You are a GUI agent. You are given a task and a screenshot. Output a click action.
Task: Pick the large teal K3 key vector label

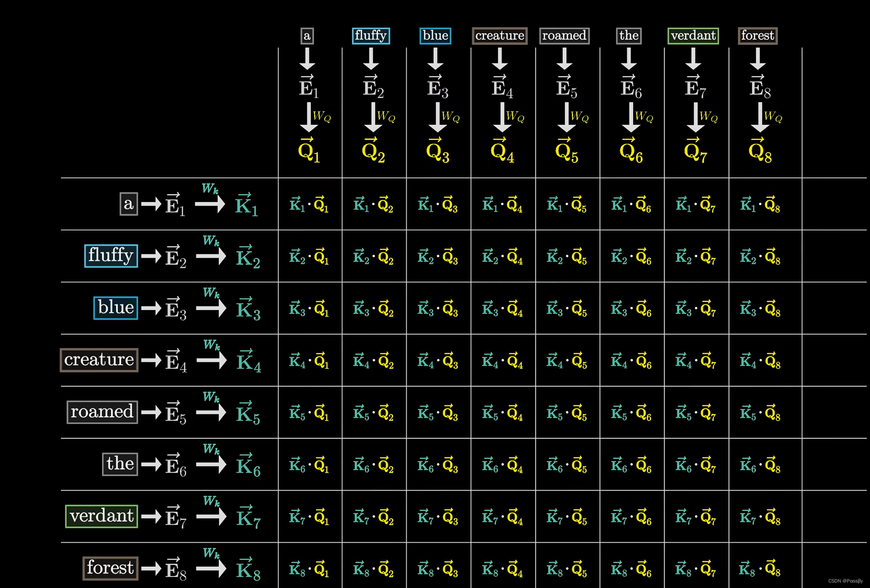(x=248, y=308)
